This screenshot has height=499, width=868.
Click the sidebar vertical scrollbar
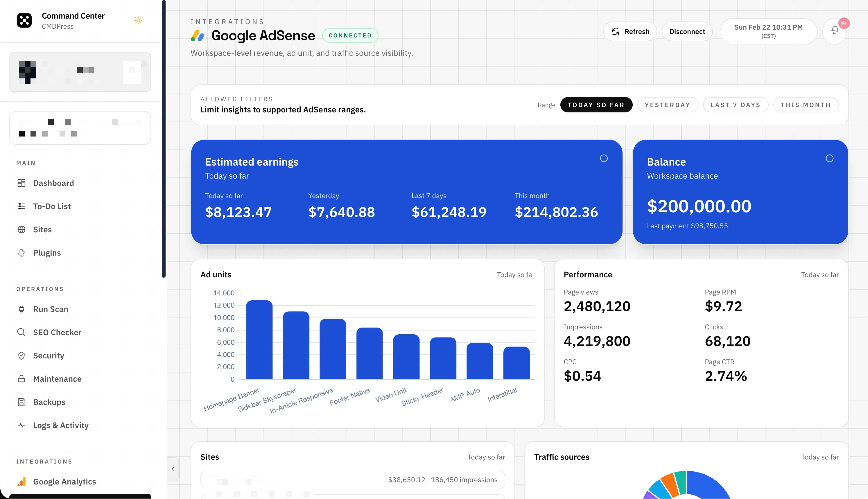pyautogui.click(x=164, y=139)
